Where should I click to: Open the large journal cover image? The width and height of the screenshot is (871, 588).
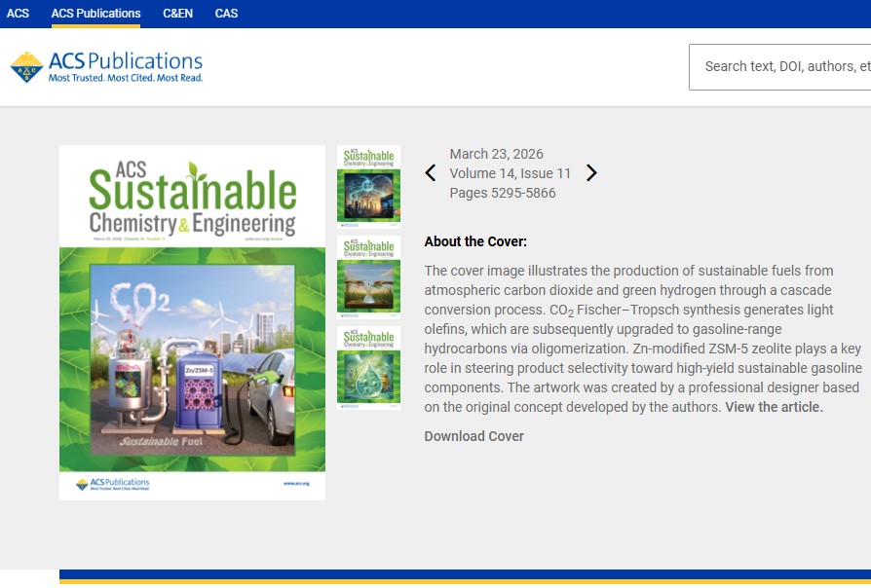(192, 322)
